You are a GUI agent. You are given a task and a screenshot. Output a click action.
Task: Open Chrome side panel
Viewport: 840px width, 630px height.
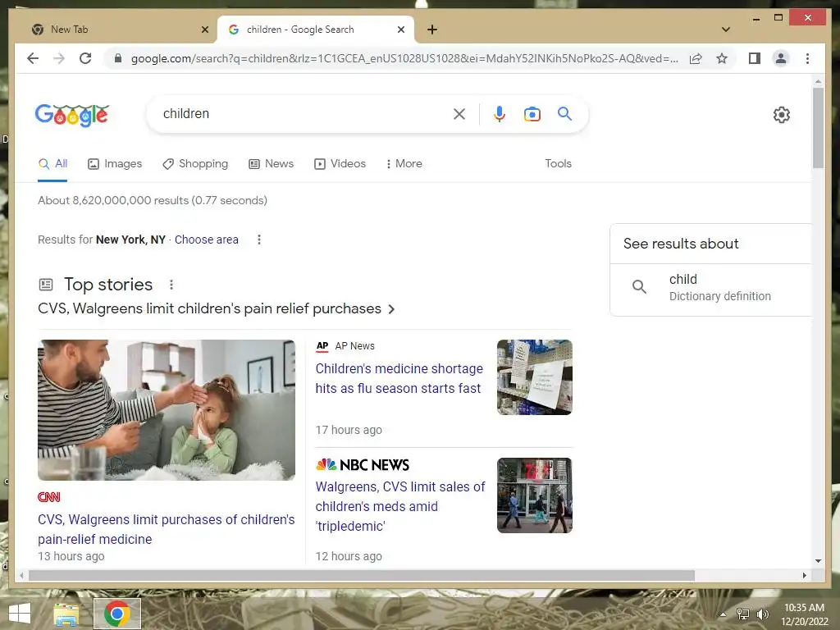(x=755, y=58)
